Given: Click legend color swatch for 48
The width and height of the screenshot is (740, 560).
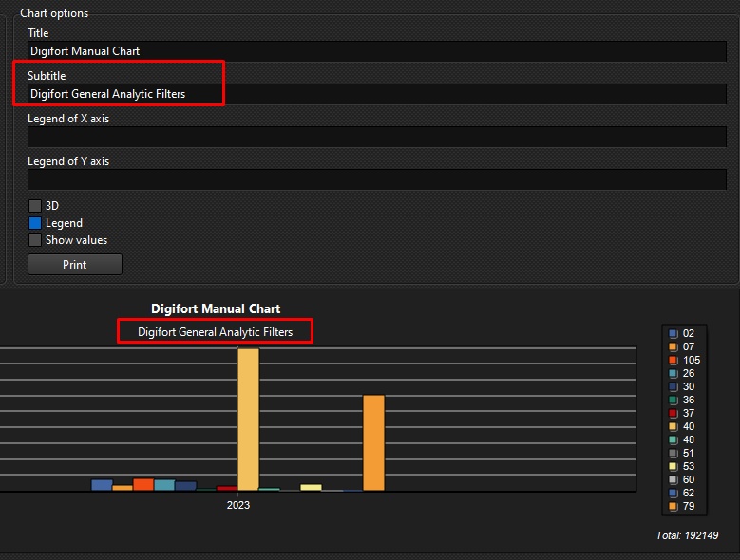Looking at the screenshot, I should coord(674,439).
